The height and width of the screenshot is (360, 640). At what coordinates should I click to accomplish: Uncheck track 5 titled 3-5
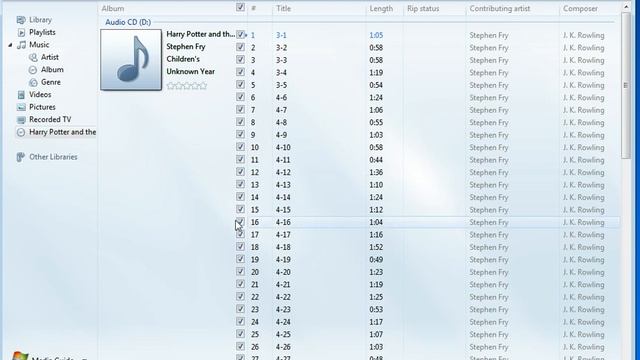coord(240,84)
